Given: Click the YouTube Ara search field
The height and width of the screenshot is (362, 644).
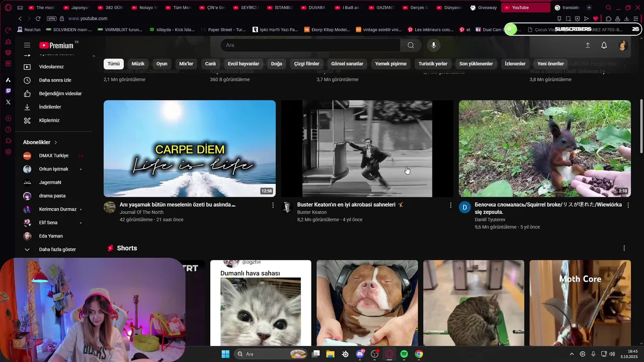Looking at the screenshot, I should pyautogui.click(x=310, y=45).
